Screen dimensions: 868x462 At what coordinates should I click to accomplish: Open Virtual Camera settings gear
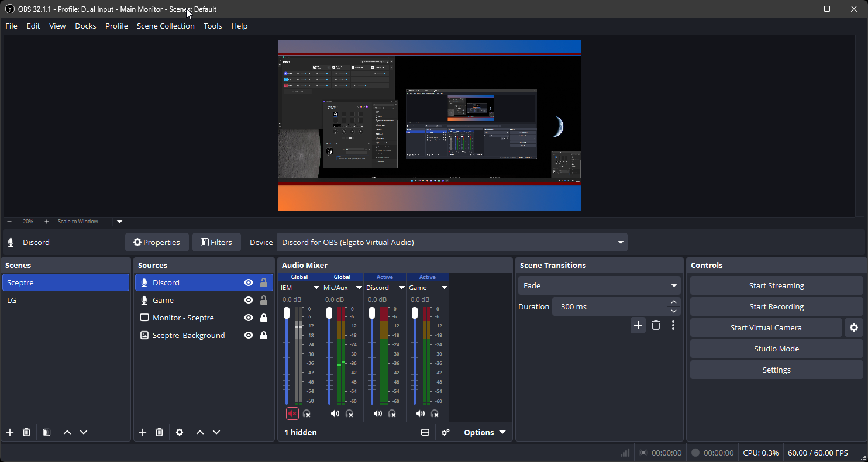point(854,327)
